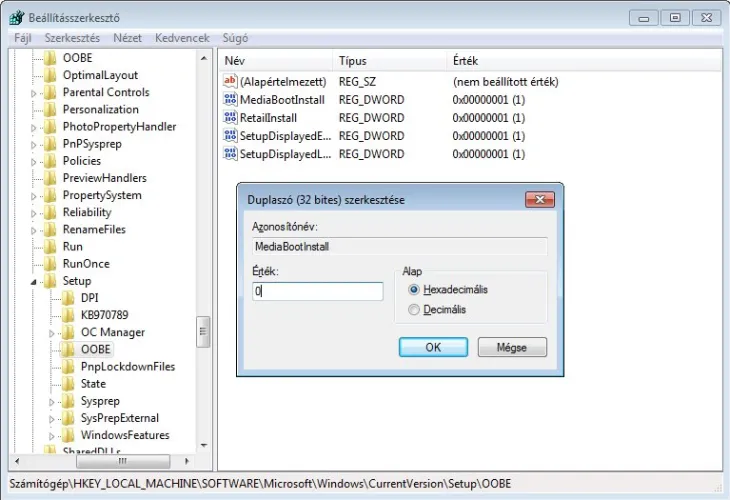Viewport: 730px width, 500px height.
Task: Select the Hexadecimális radio button
Action: (414, 290)
